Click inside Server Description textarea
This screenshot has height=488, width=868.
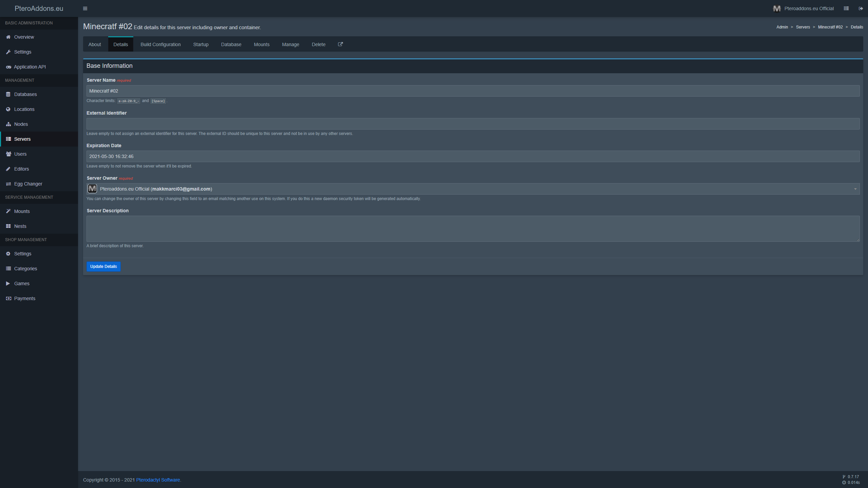(x=473, y=229)
